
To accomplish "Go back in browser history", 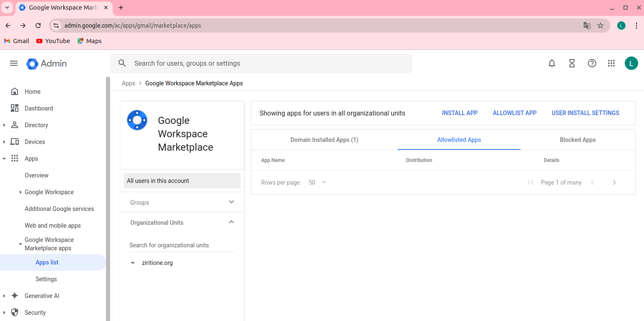I will pyautogui.click(x=8, y=26).
